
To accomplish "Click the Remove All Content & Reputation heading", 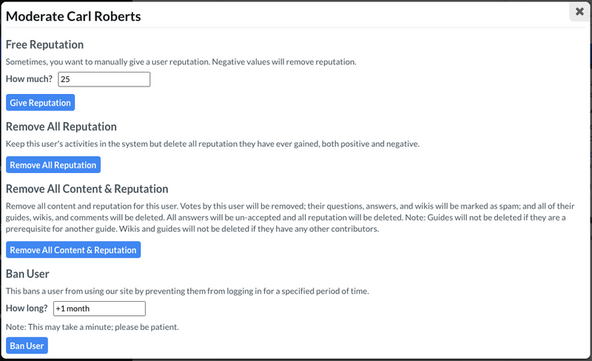I will point(87,189).
